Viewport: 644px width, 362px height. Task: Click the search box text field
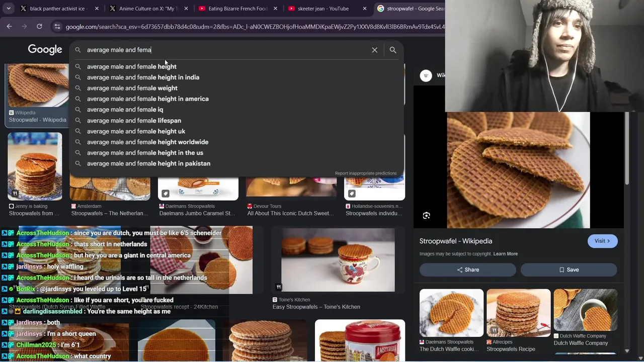coord(226,50)
